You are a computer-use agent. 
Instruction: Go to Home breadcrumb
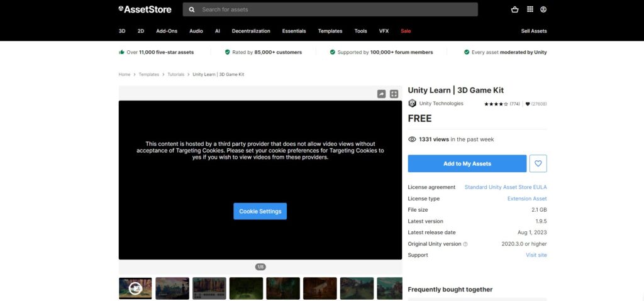point(125,74)
